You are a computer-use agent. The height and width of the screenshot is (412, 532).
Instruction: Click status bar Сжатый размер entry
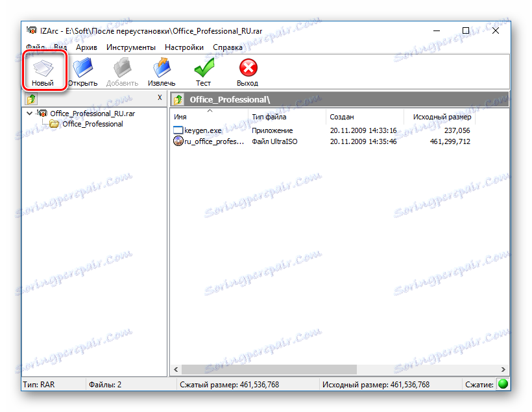(x=230, y=385)
